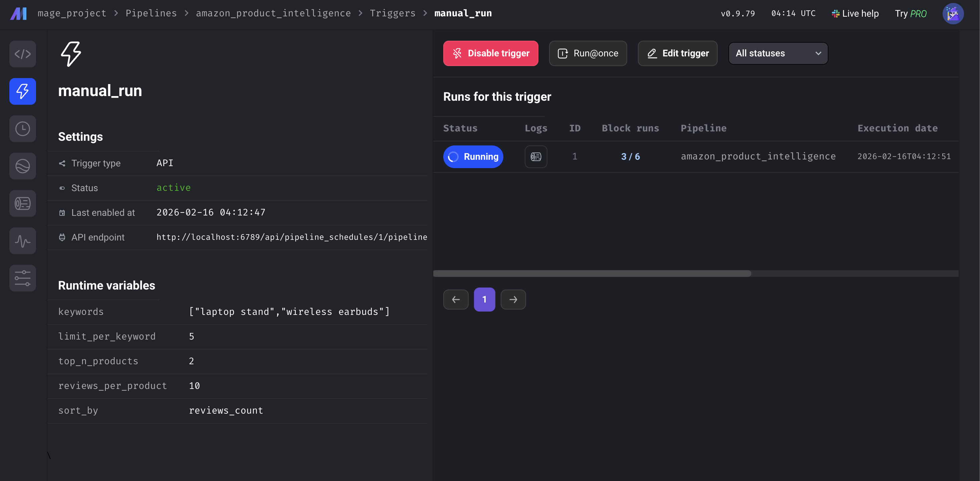The image size is (980, 481).
Task: Click Run@once to start the trigger
Action: [x=587, y=53]
